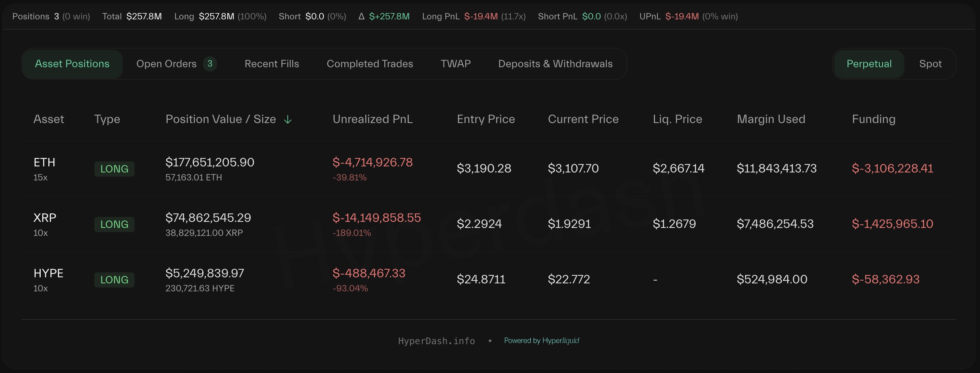Viewport: 980px width, 373px height.
Task: Click the Powered by Hyperliquid link
Action: coord(541,341)
